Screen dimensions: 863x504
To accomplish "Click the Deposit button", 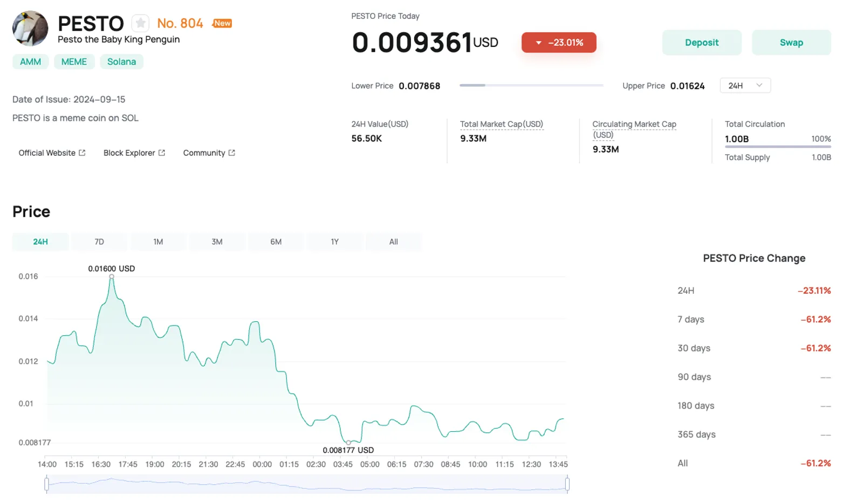I will coord(702,43).
